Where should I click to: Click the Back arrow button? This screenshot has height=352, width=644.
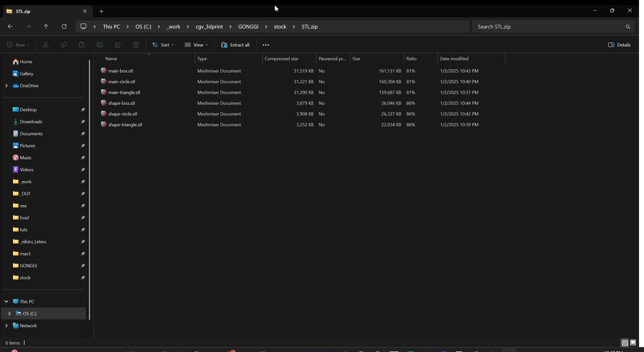click(10, 26)
